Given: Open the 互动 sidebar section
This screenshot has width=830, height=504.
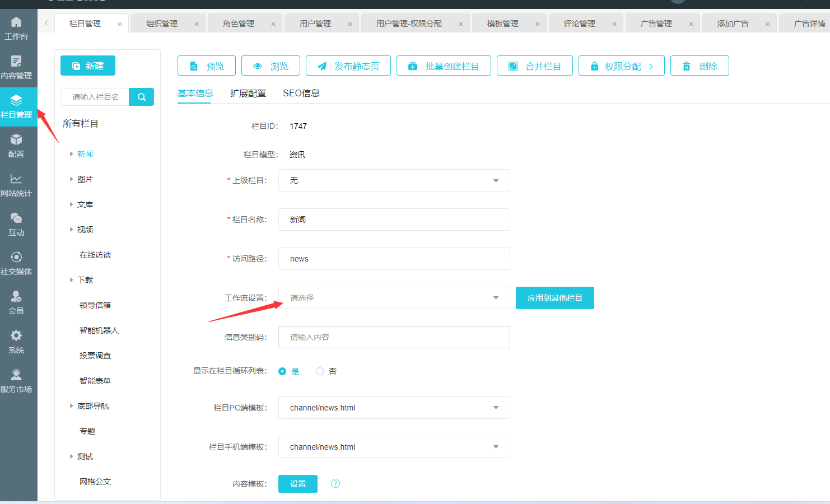Looking at the screenshot, I should (16, 224).
